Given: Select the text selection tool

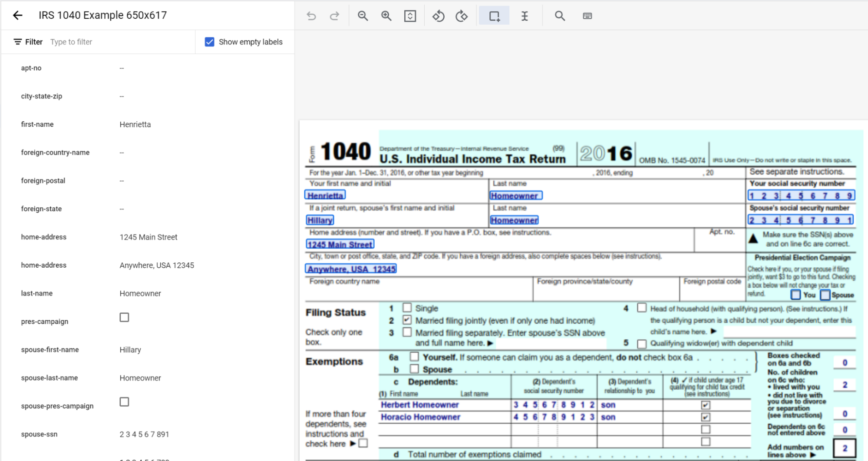Looking at the screenshot, I should pos(525,16).
